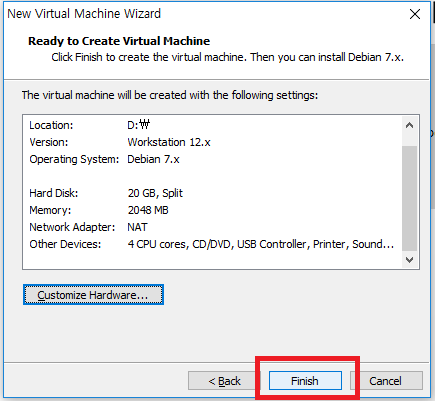Select the Network Adapter value NAT
The image size is (435, 401).
137,227
